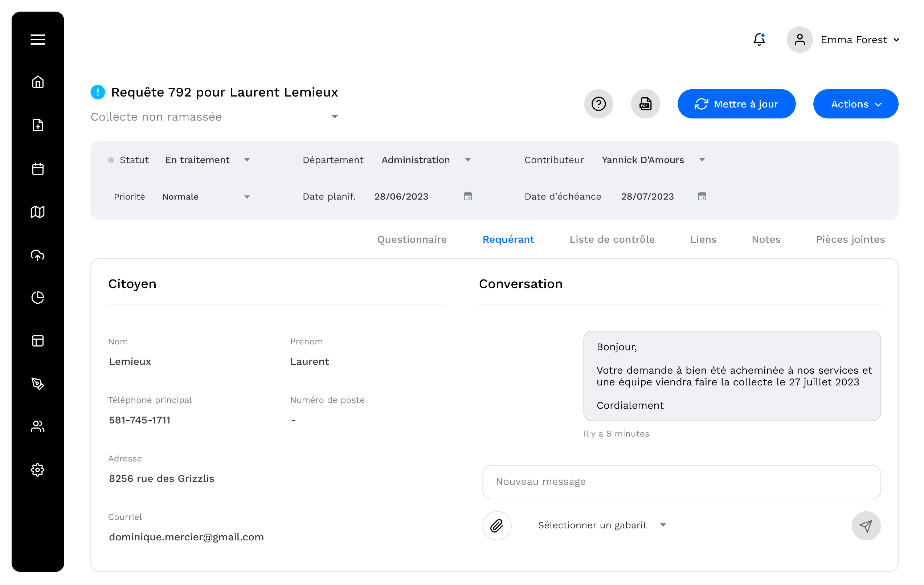Click email dominique.mercier@gmail.com

click(x=187, y=537)
